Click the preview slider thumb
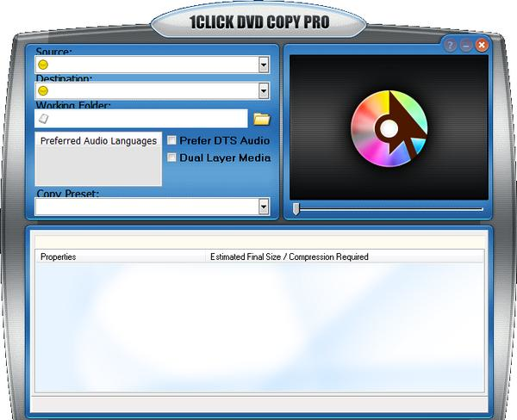 coord(296,209)
